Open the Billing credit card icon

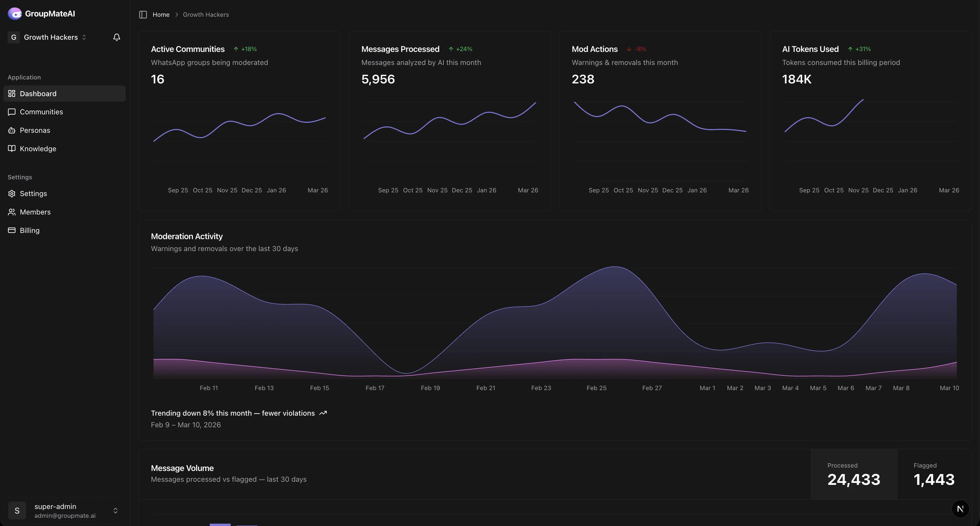[x=11, y=230]
